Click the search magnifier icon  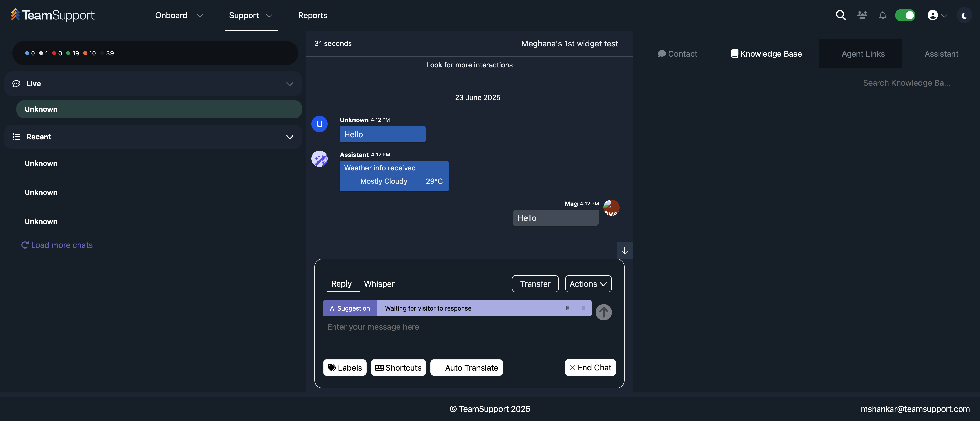pos(840,15)
